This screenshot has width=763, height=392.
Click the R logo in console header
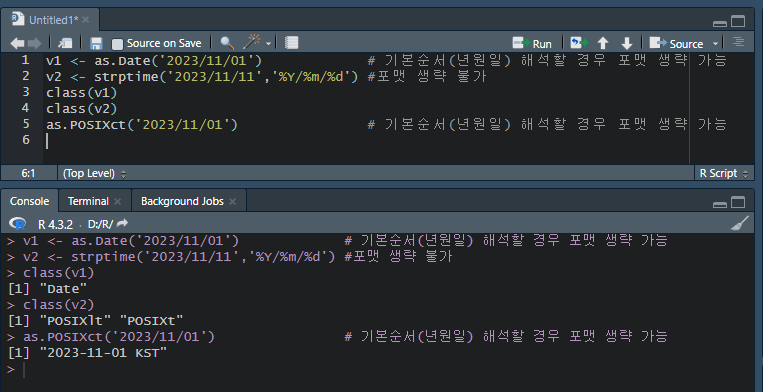[x=18, y=224]
